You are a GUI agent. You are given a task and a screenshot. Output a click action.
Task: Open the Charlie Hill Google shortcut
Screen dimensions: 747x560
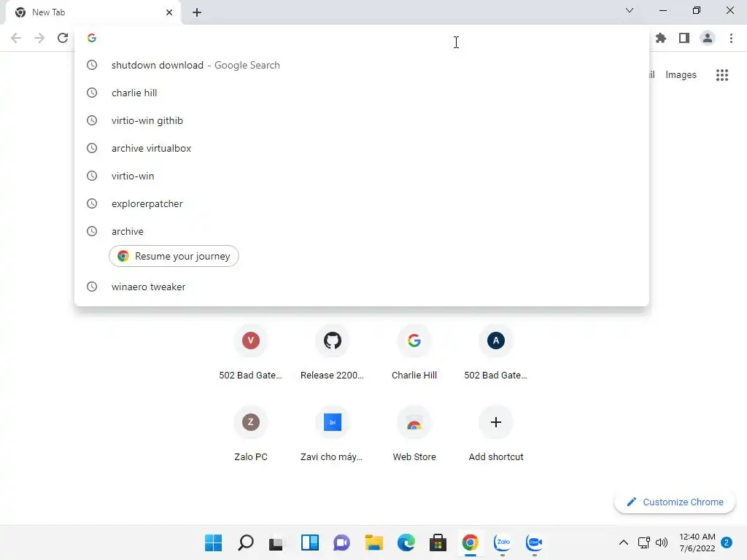coord(414,353)
